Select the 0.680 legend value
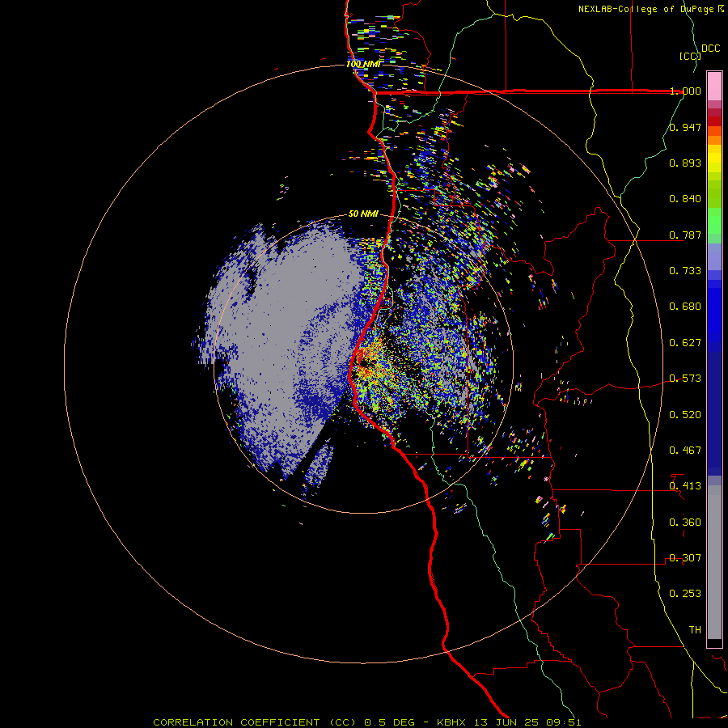 (685, 307)
